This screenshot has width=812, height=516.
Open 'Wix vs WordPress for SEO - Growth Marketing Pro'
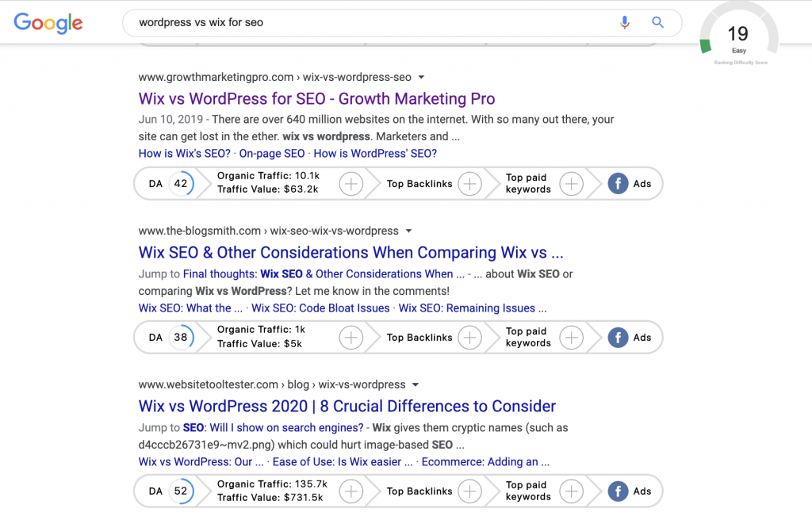pyautogui.click(x=316, y=98)
